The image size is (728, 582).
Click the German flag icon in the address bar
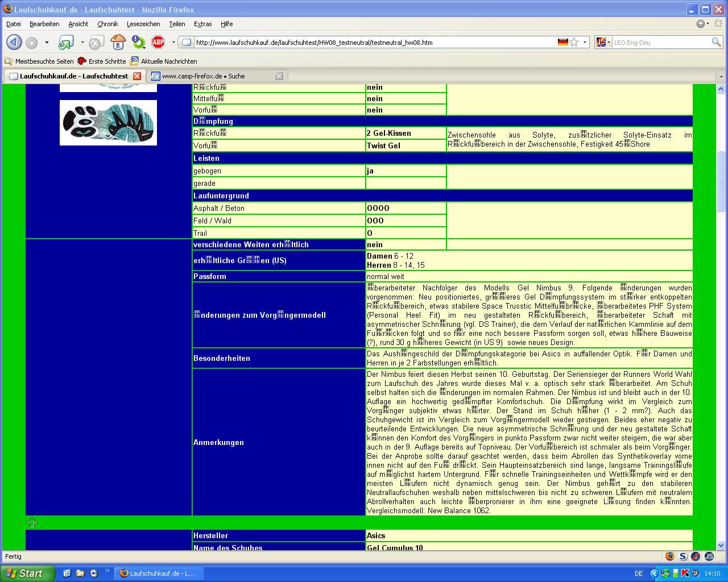562,43
